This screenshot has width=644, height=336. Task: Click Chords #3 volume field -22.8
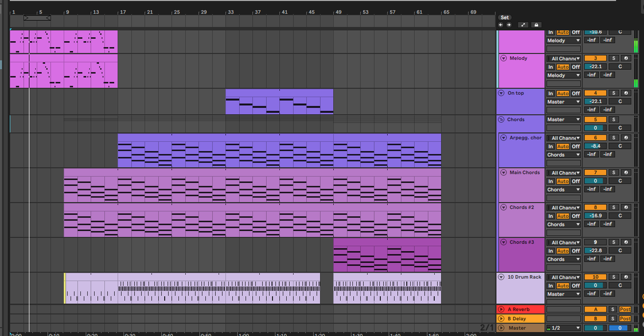595,251
